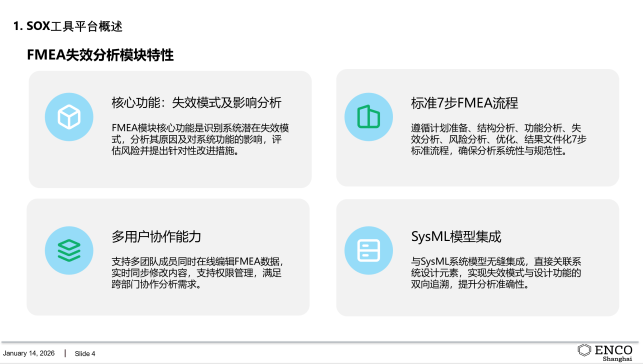Click the footer date 'January 14, 2026'
The image size is (643, 364).
pos(29,353)
